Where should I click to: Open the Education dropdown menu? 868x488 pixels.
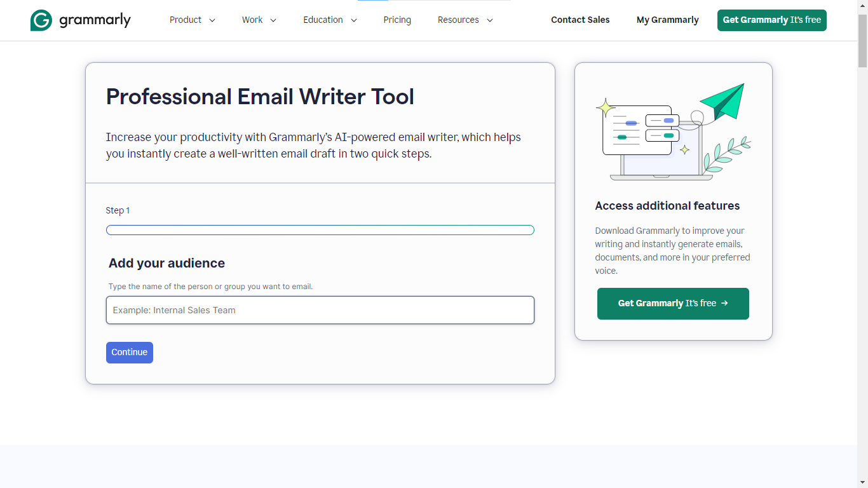coord(330,20)
